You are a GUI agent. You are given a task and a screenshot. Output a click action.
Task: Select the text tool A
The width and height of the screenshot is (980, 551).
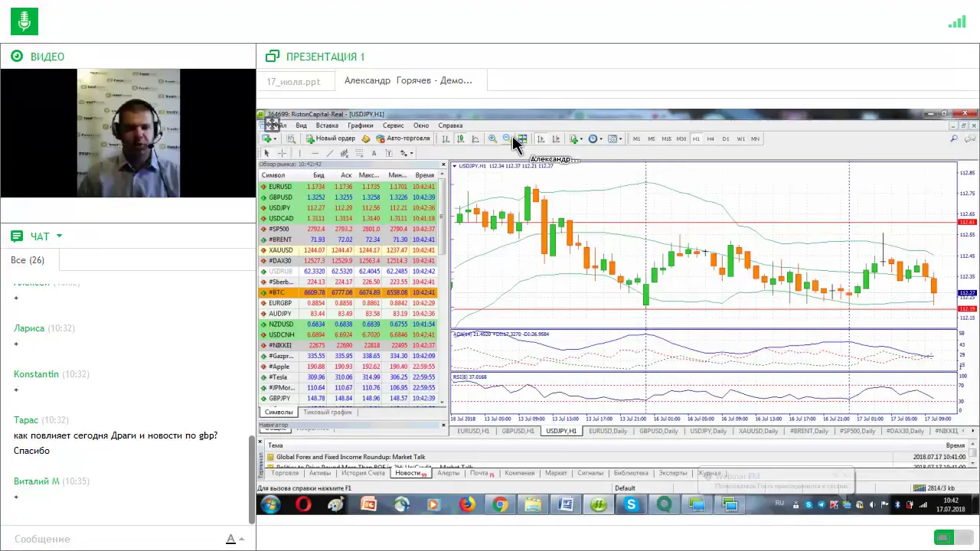tap(374, 153)
